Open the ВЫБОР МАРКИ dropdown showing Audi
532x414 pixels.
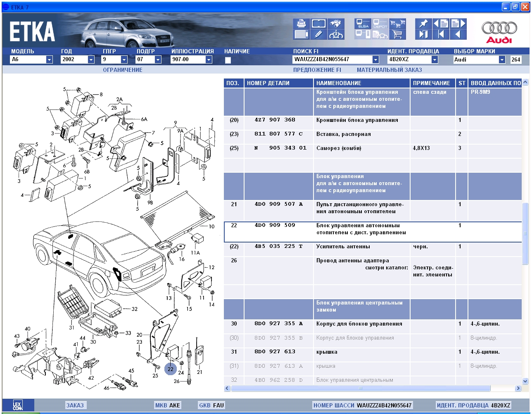(502, 59)
